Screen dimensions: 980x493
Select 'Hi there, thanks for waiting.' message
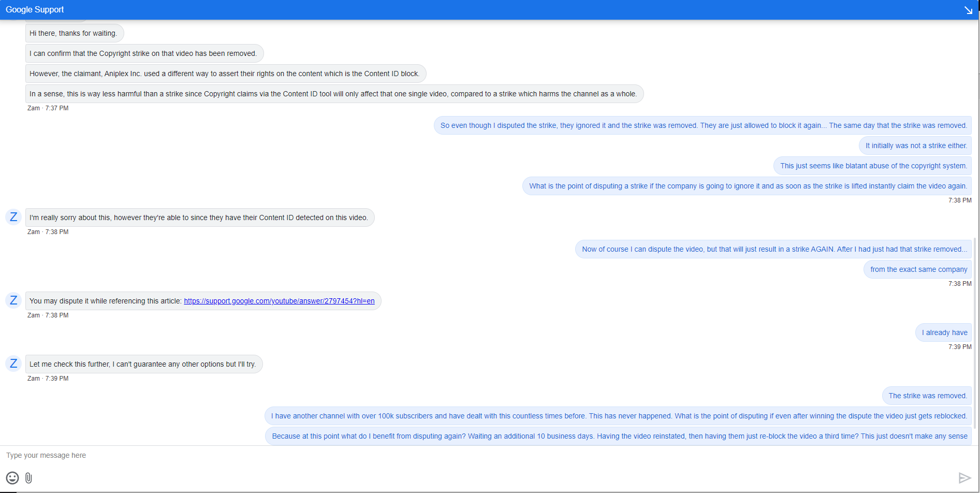[x=75, y=33]
